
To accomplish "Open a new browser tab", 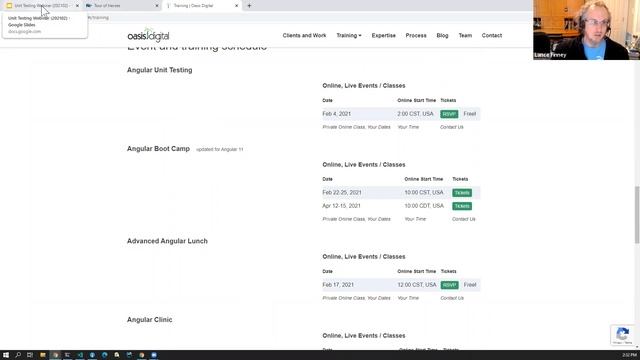I will pyautogui.click(x=249, y=6).
